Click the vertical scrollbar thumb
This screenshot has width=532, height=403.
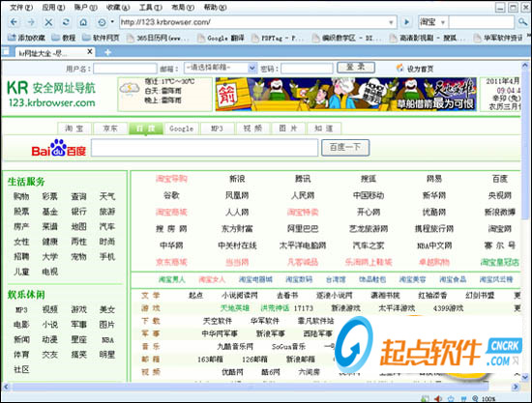525,143
